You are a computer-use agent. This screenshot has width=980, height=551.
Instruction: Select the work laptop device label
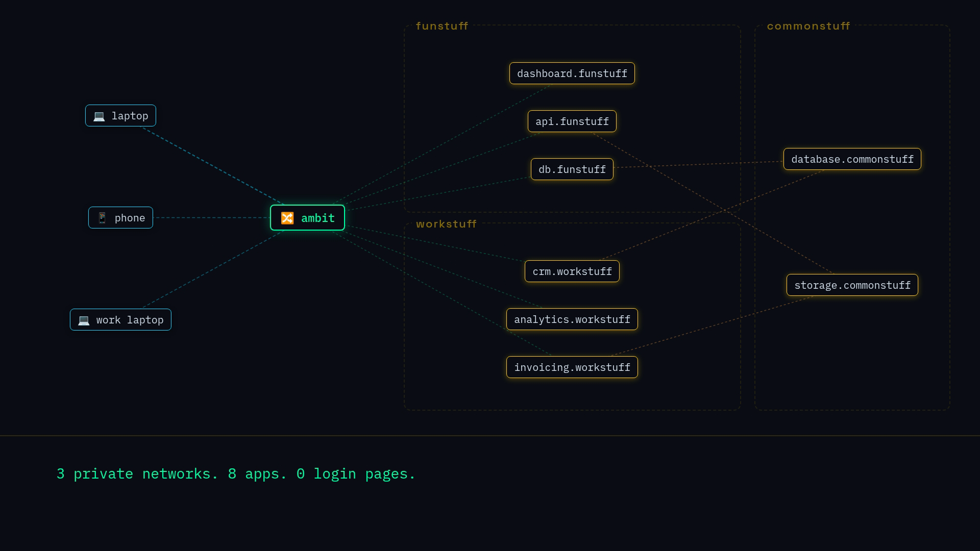tap(130, 320)
